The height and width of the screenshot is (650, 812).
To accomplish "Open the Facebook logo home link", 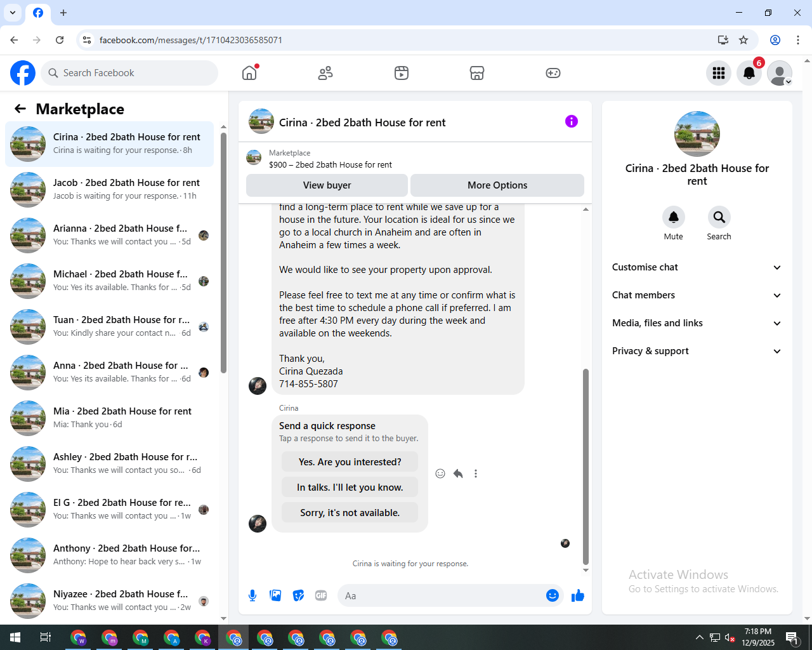I will tap(23, 73).
